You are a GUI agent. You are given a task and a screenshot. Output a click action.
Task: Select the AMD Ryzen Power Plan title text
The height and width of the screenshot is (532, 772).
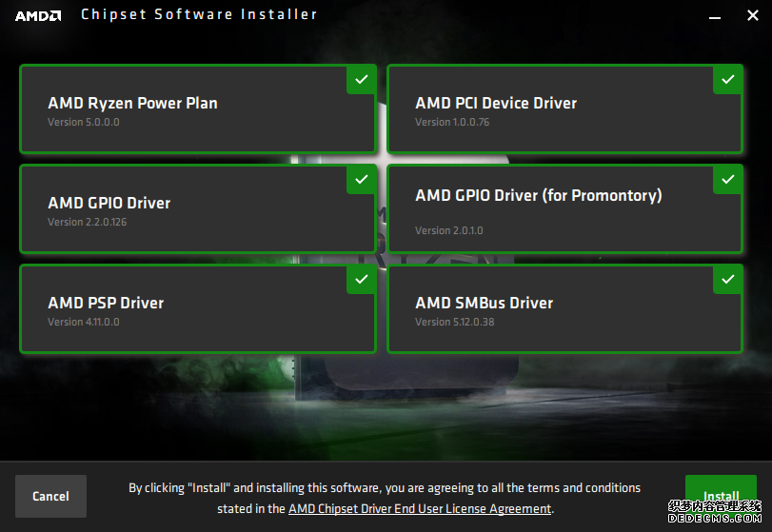click(132, 104)
